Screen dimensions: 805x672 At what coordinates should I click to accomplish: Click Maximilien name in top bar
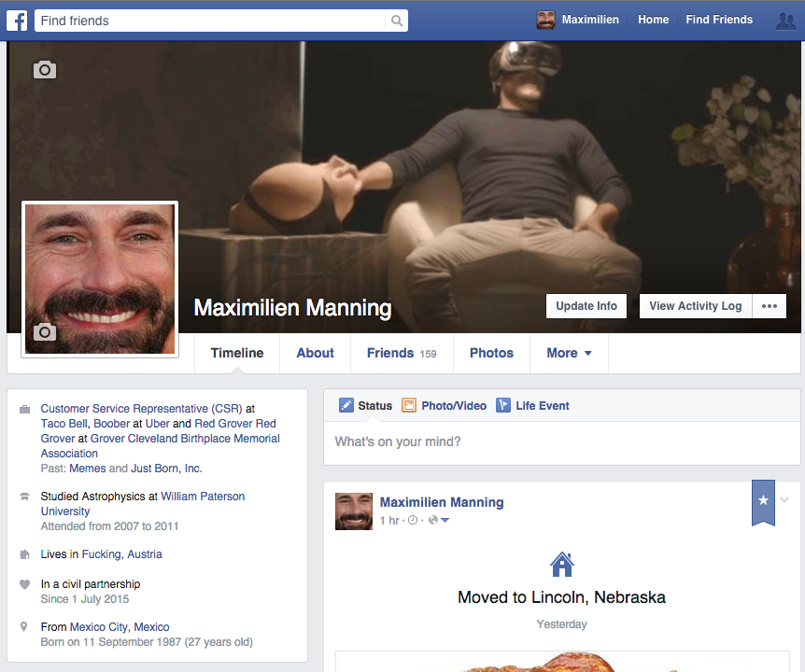tap(590, 20)
